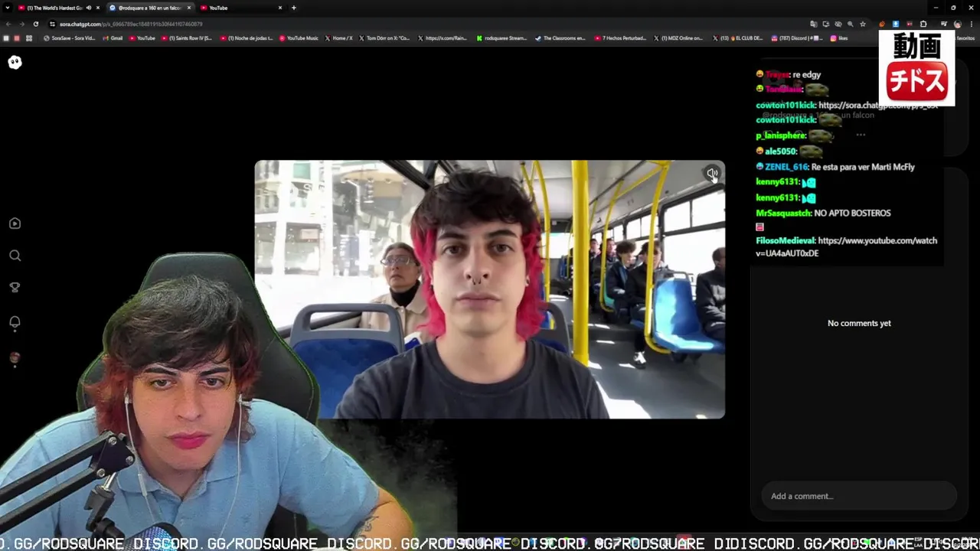Viewport: 980px width, 551px height.
Task: Open the MDZ Online bookmark
Action: click(678, 38)
